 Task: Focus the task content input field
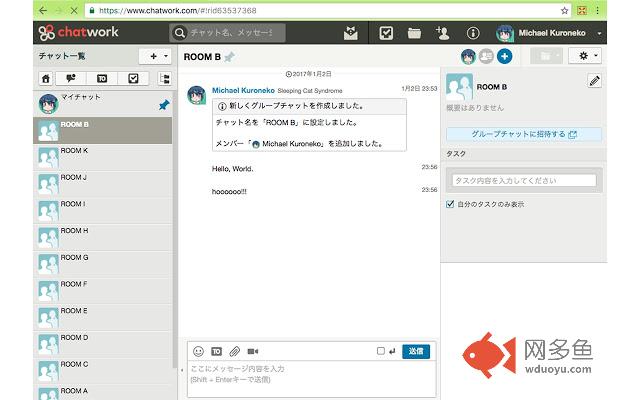tap(524, 180)
